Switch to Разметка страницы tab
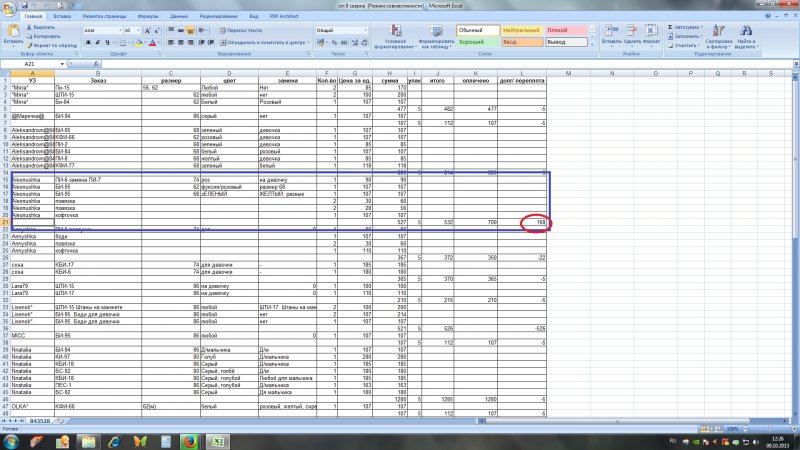Viewport: 800px width, 450px height. point(104,16)
